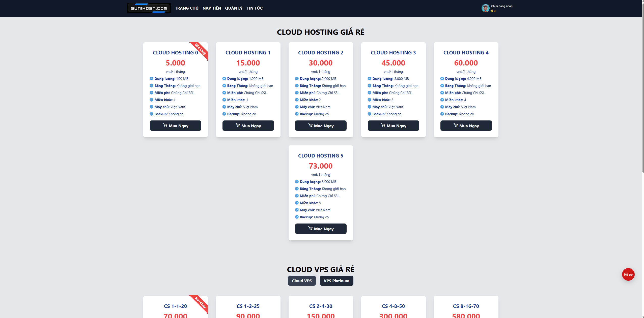The height and width of the screenshot is (318, 644).
Task: Click cart icon on Cloud Hosting 2 buy button
Action: point(311,125)
